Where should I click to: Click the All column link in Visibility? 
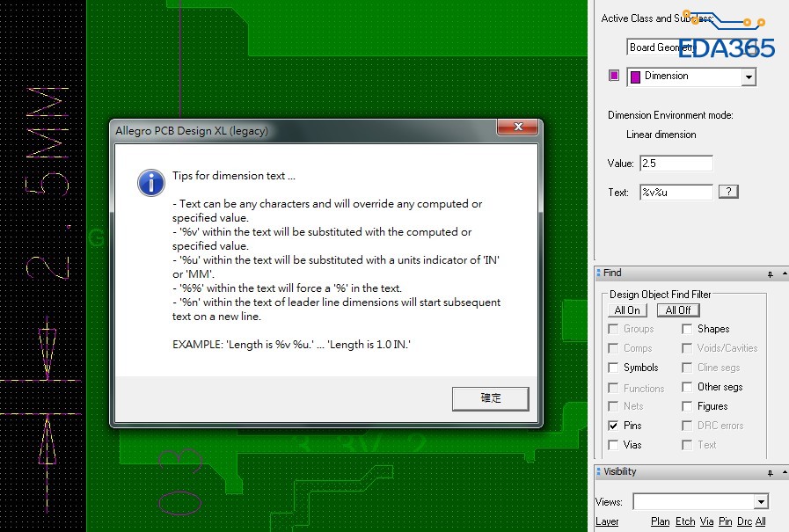click(760, 521)
